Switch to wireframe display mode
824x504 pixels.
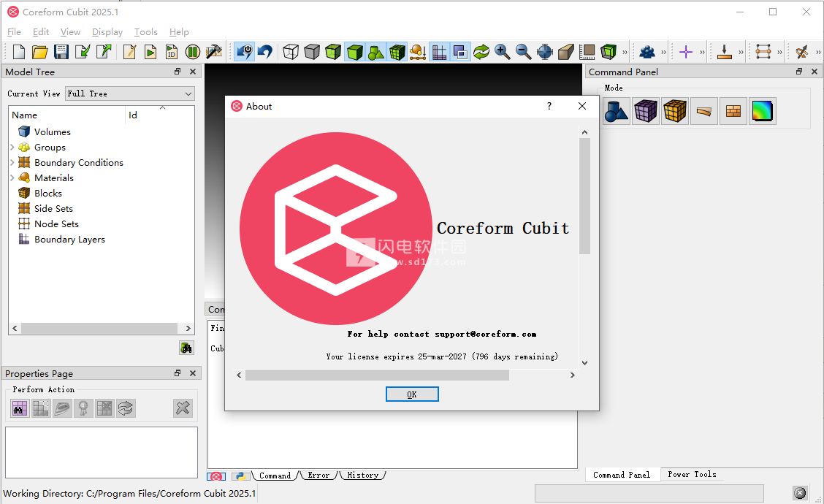click(291, 52)
